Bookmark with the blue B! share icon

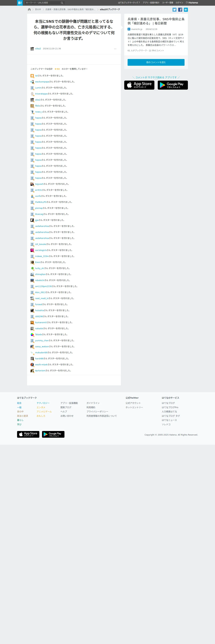click(186, 10)
